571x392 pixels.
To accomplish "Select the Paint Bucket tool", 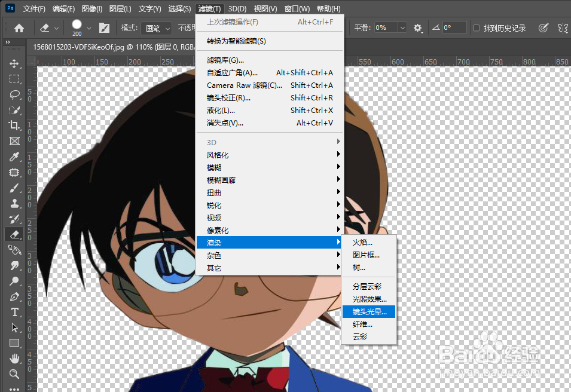I will (x=14, y=250).
